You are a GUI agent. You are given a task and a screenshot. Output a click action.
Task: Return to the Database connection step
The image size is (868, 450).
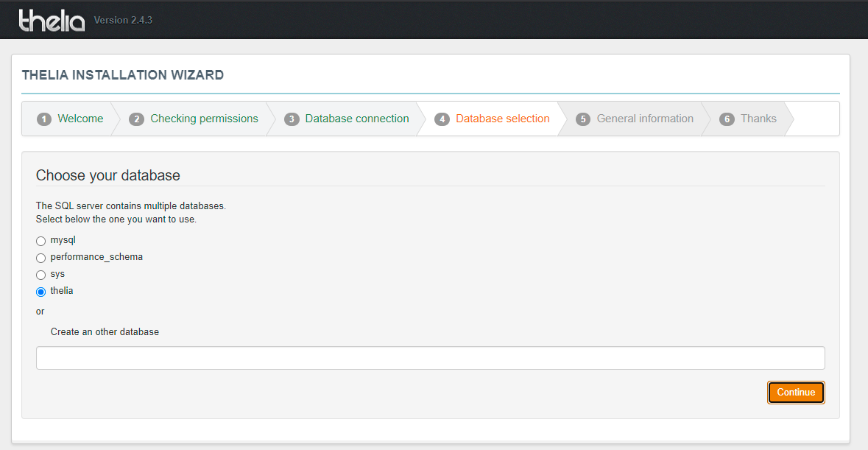coord(357,119)
